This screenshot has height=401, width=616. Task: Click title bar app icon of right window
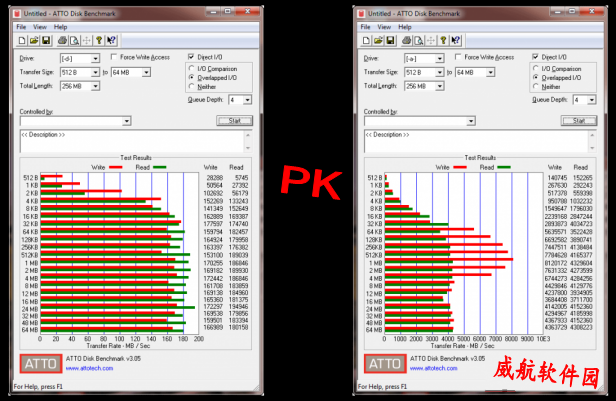(361, 14)
